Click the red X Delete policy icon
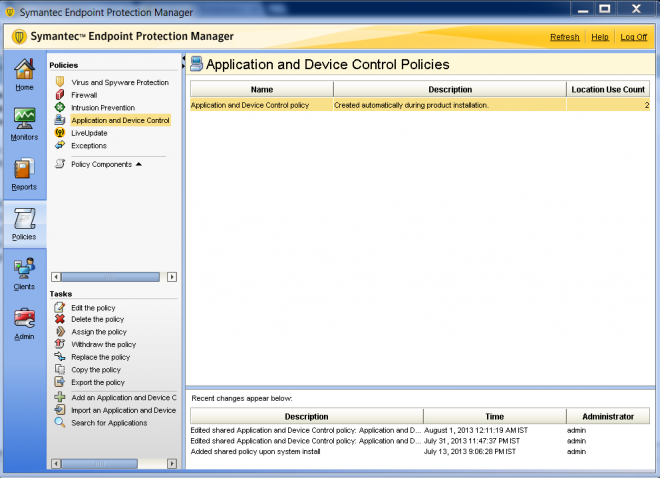The image size is (660, 478). 60,319
